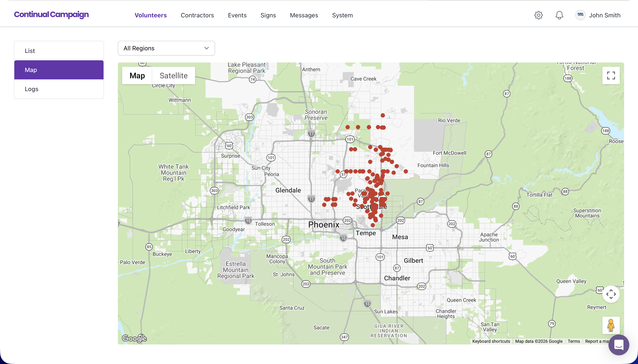
Task: Click the Street View pegman icon
Action: click(x=611, y=325)
